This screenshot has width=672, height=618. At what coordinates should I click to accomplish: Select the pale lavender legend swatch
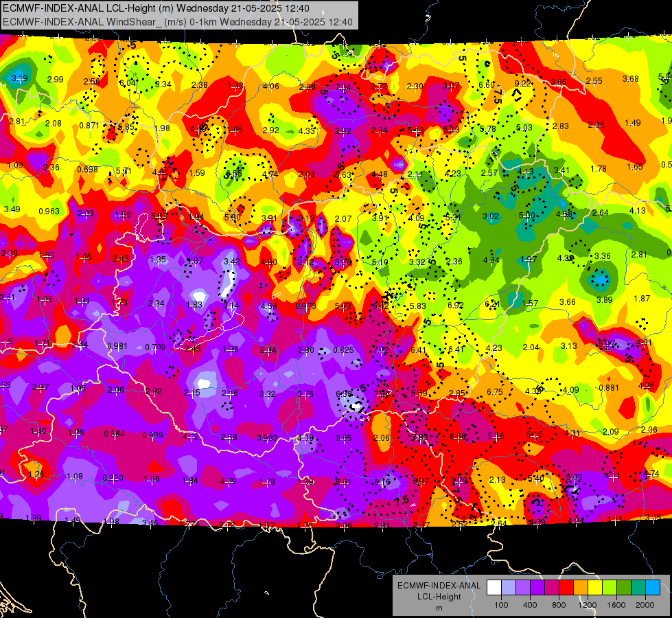(508, 588)
